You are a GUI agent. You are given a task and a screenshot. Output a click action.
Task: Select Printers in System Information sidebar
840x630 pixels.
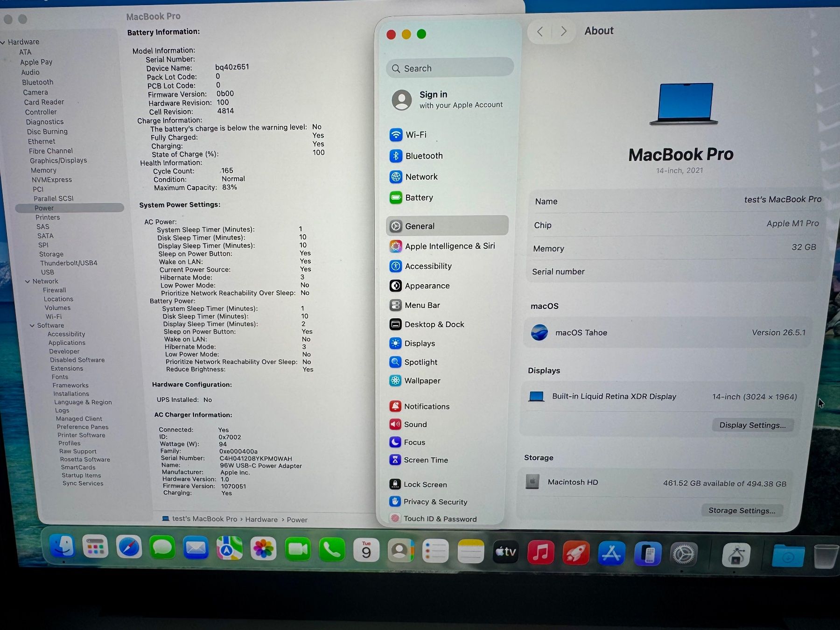48,217
